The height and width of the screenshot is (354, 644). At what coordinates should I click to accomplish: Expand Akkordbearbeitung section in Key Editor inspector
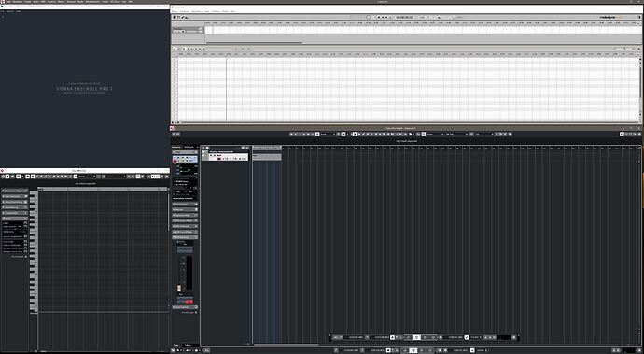coord(15,202)
